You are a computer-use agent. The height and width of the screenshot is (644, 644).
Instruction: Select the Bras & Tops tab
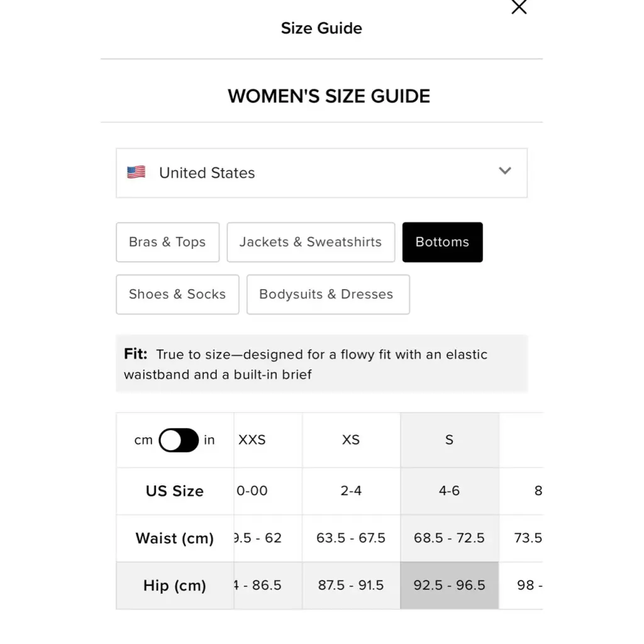[167, 242]
